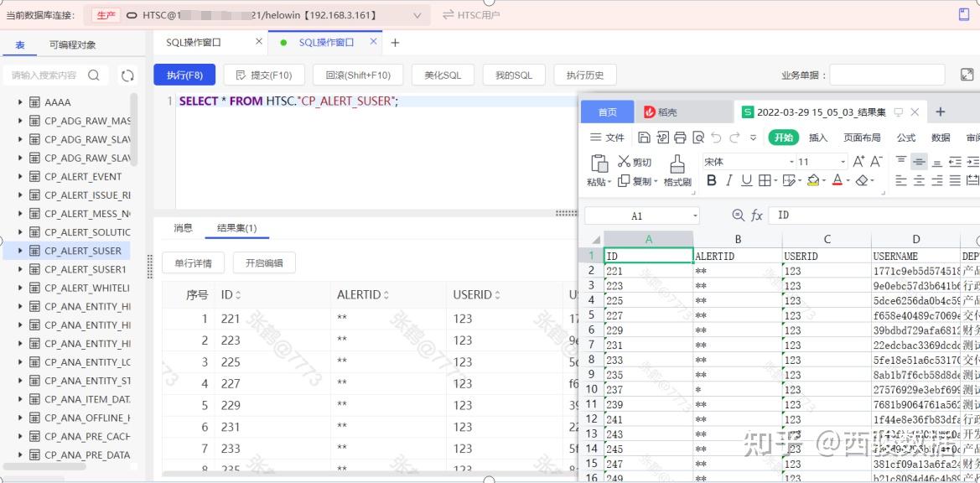Click the scissors Cut icon
Viewport: 980px width, 483px height.
(x=624, y=161)
